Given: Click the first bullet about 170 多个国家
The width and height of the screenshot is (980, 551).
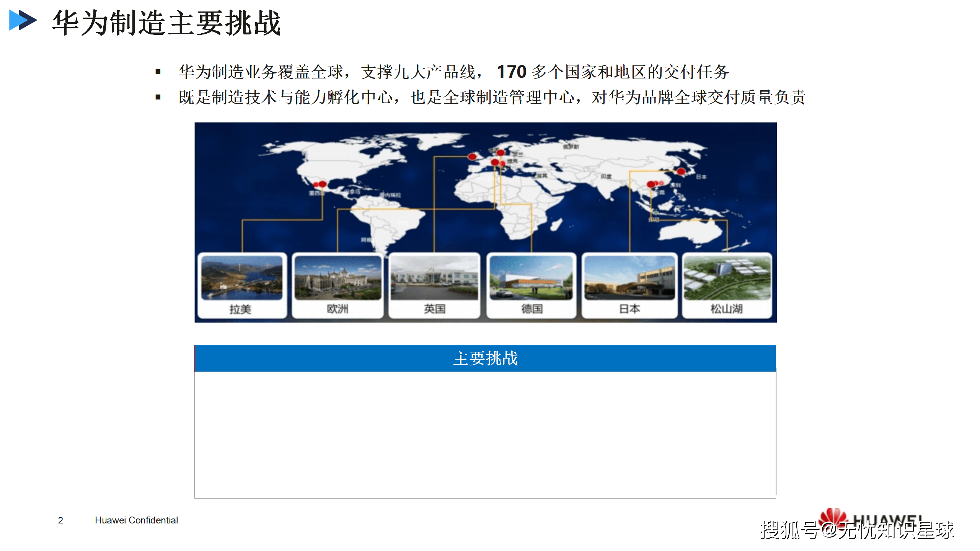Looking at the screenshot, I should 454,72.
